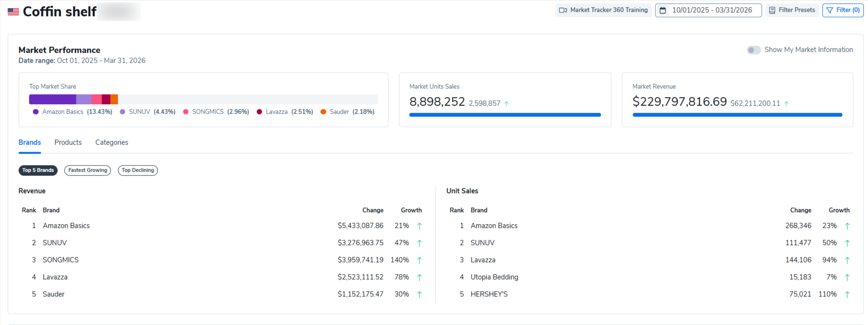Switch to the Products tab

point(68,142)
